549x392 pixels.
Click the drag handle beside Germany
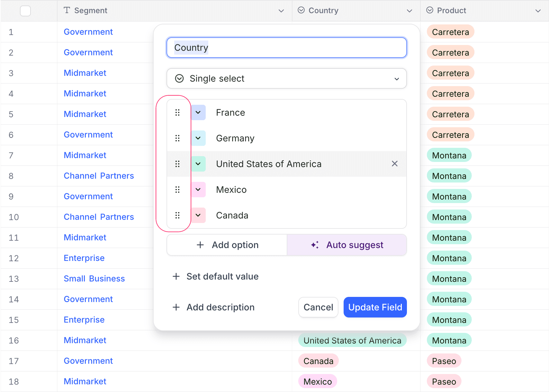click(177, 138)
